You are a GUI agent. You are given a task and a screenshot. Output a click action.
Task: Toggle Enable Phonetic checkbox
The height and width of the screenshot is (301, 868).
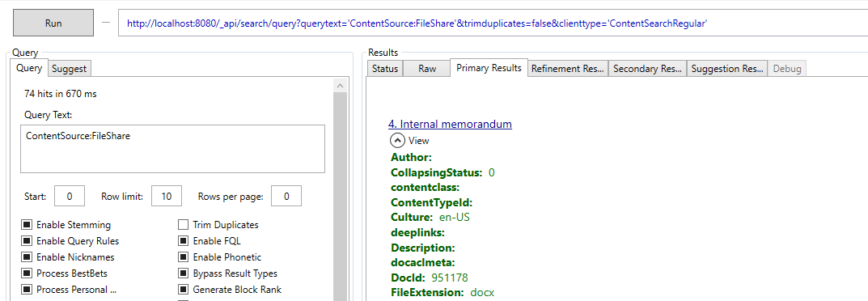184,256
